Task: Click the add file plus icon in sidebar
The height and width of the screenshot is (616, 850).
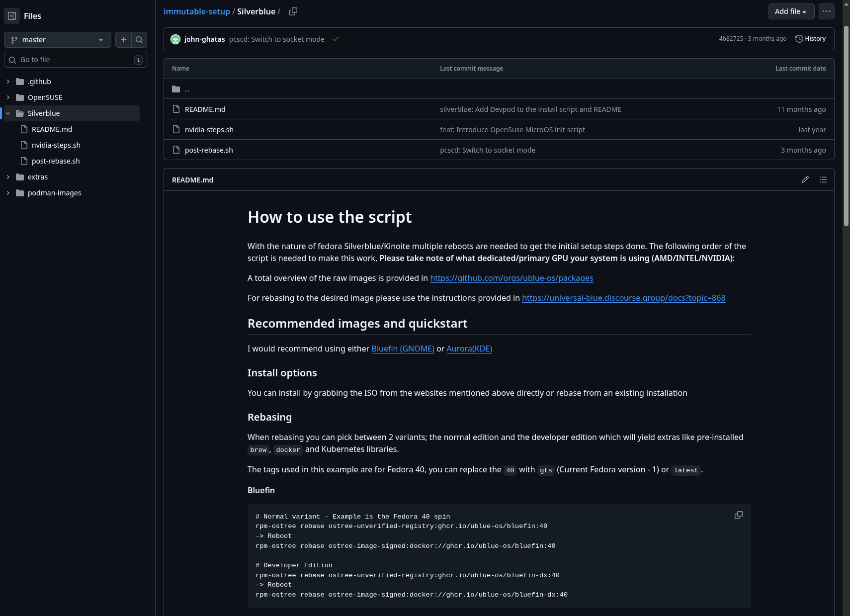Action: [x=124, y=40]
